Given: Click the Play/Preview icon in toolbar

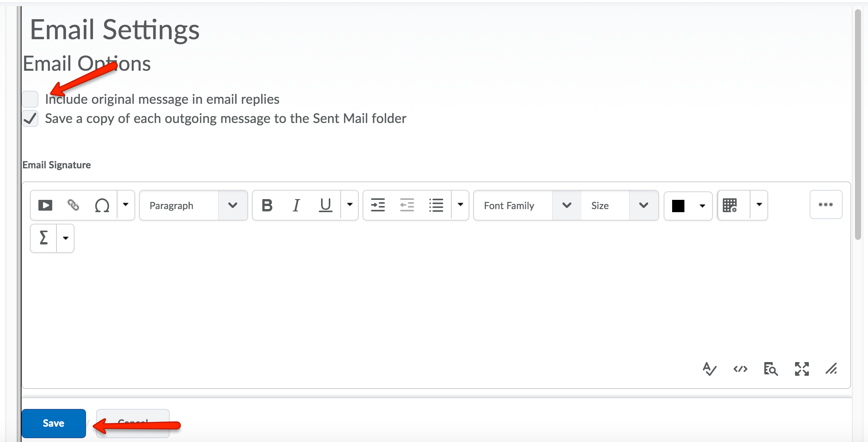Looking at the screenshot, I should 45,204.
